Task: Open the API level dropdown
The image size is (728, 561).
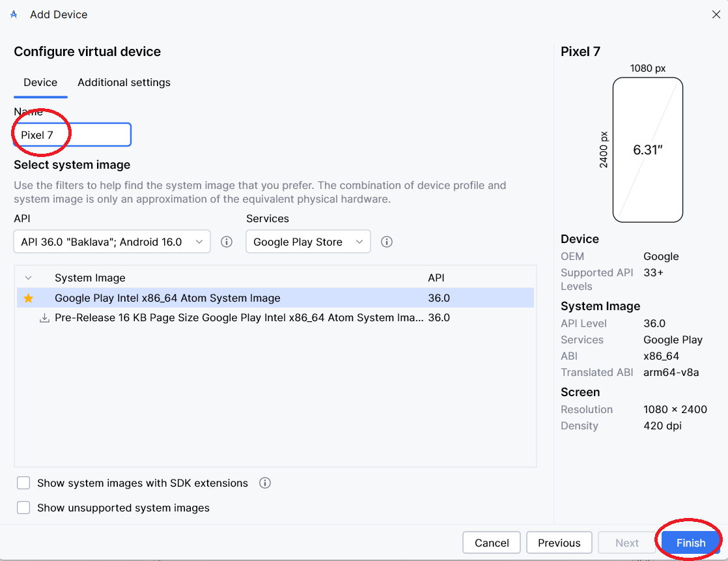Action: [x=111, y=242]
